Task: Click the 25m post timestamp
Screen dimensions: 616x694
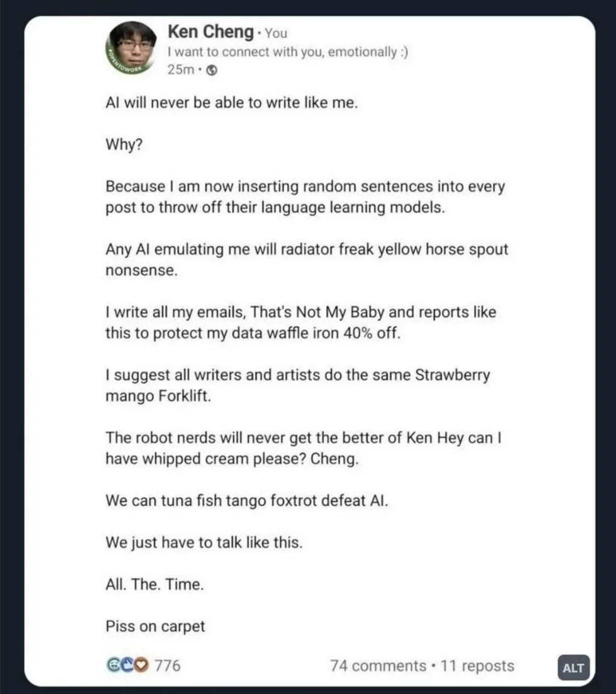Action: pyautogui.click(x=180, y=69)
